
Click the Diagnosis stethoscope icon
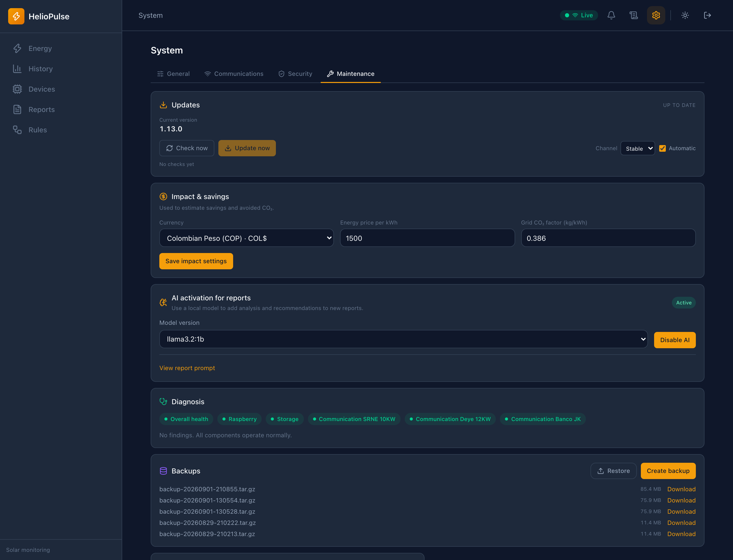[x=163, y=402]
